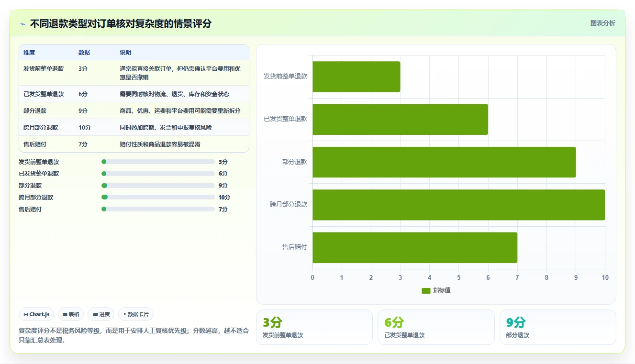Viewport: 635px width, 364px height.
Task: Open the 6分 已发货整单退款 data card
Action: (436, 327)
